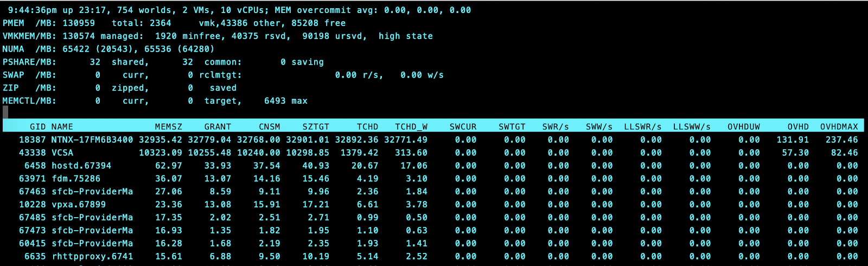Click the VMKMEM/MB label

pyautogui.click(x=29, y=36)
